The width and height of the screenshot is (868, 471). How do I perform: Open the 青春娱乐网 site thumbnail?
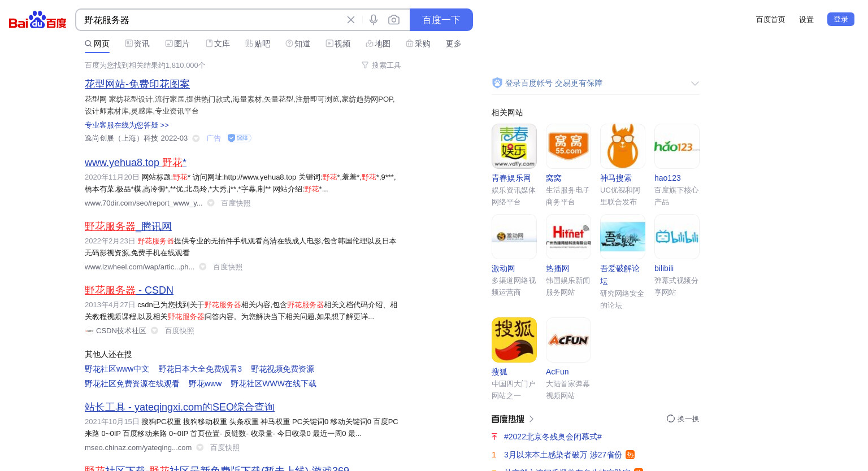point(514,146)
